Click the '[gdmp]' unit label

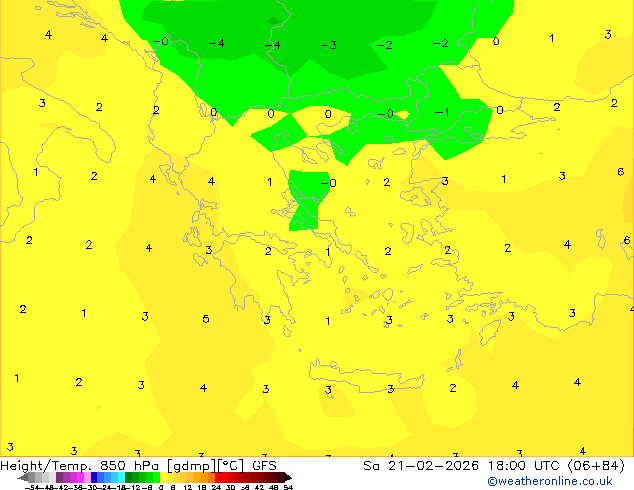click(192, 466)
